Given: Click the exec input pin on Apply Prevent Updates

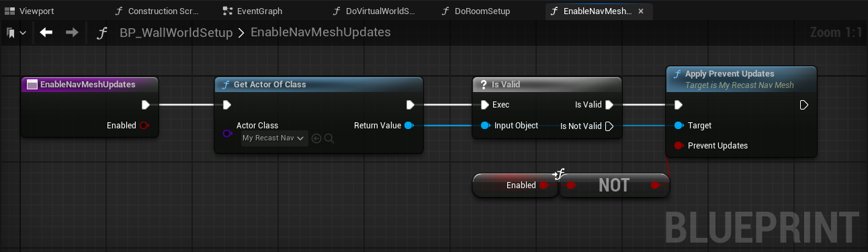Looking at the screenshot, I should 679,105.
